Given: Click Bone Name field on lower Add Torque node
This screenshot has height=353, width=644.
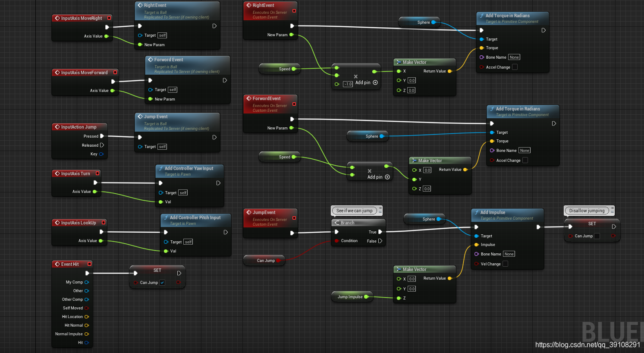Looking at the screenshot, I should tap(525, 151).
